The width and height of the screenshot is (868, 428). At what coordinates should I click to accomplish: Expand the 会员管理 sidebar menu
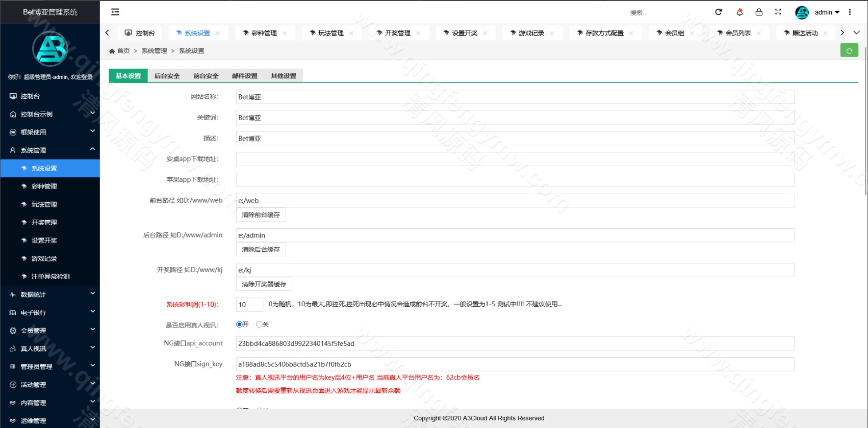50,331
